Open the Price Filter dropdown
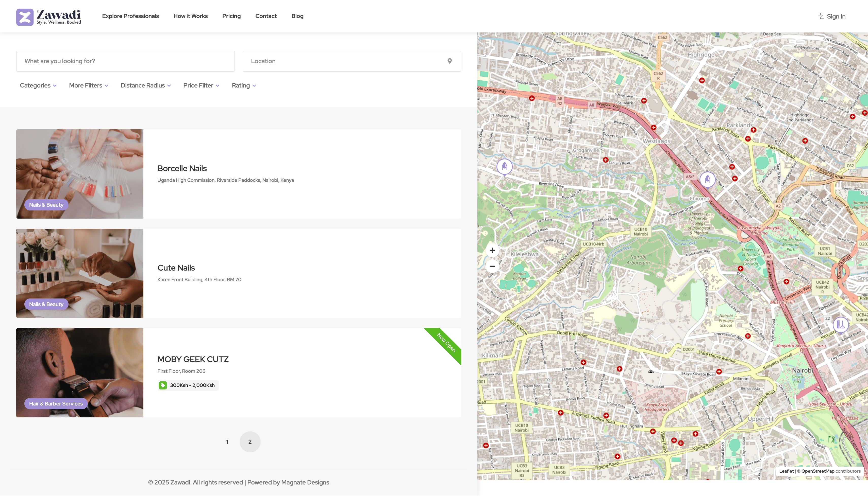This screenshot has height=496, width=868. (201, 85)
